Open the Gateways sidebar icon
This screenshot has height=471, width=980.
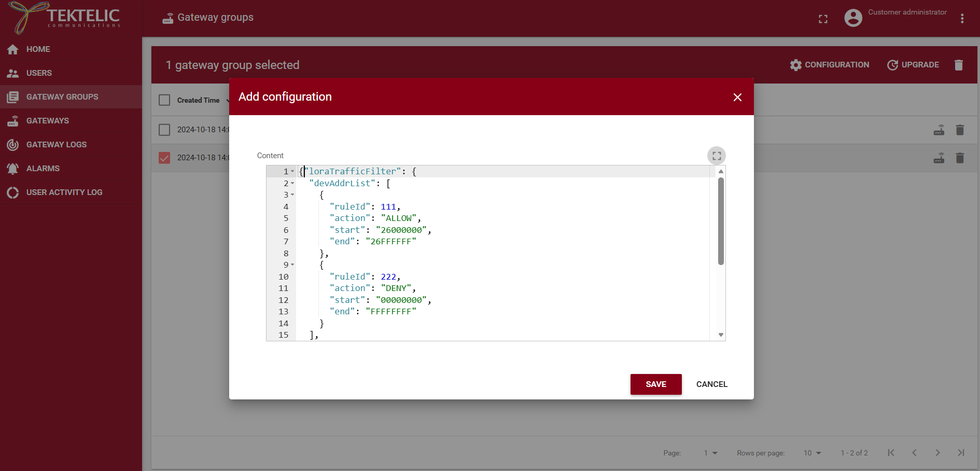point(12,120)
